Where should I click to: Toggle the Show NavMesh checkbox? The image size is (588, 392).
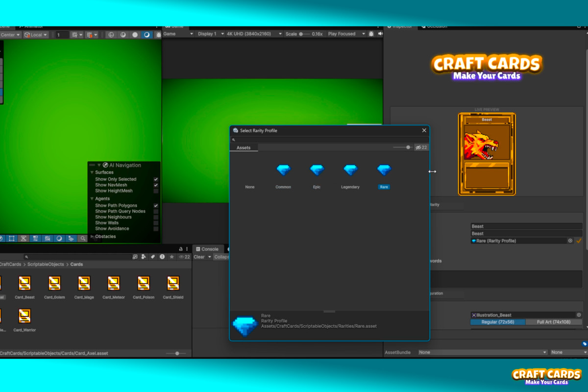(155, 185)
